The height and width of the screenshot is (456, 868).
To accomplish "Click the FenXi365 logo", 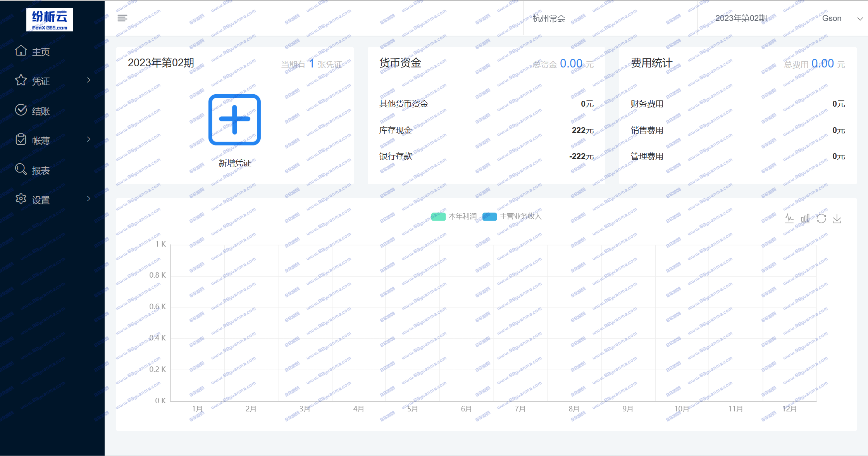I will 50,20.
